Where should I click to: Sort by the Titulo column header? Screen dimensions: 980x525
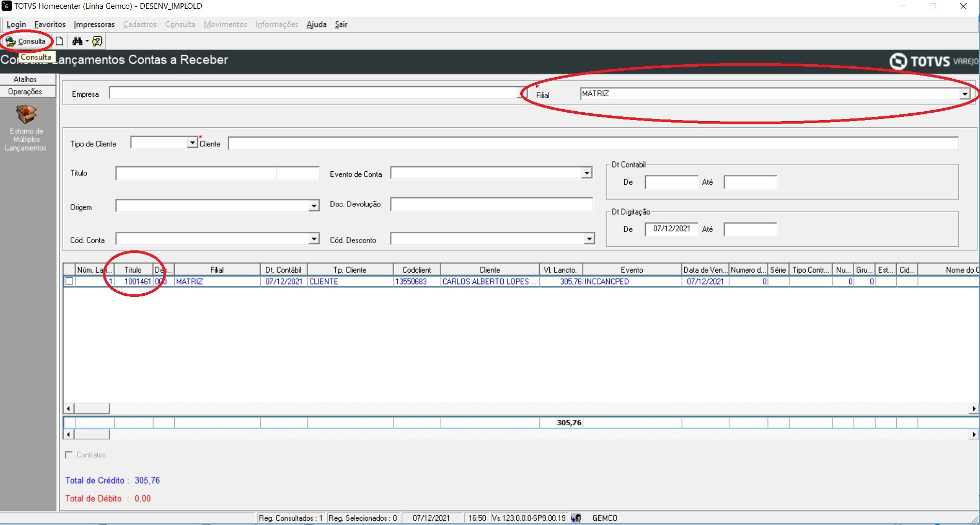(133, 269)
